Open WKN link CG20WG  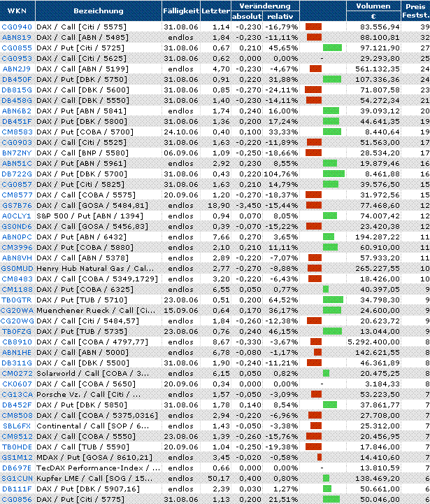pos(17,321)
